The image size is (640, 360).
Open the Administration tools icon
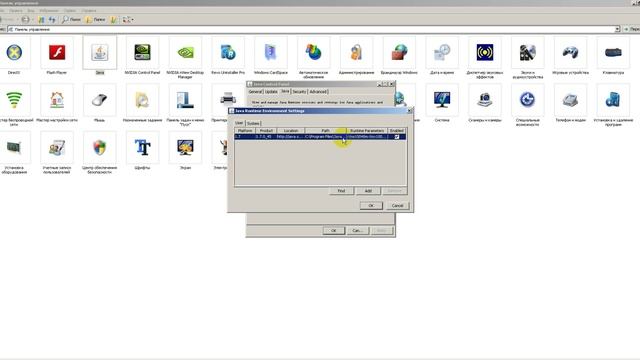pyautogui.click(x=356, y=52)
